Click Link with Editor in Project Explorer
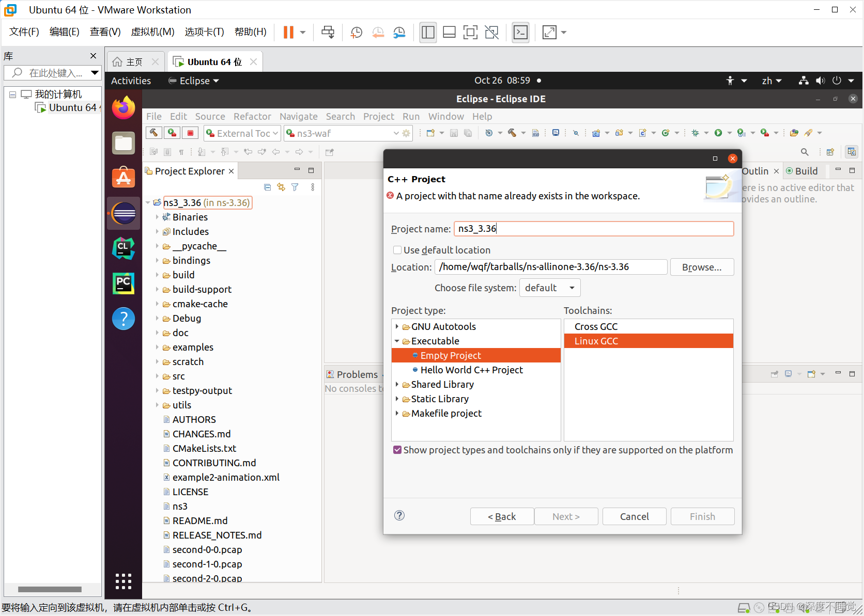The width and height of the screenshot is (864, 616). (281, 187)
